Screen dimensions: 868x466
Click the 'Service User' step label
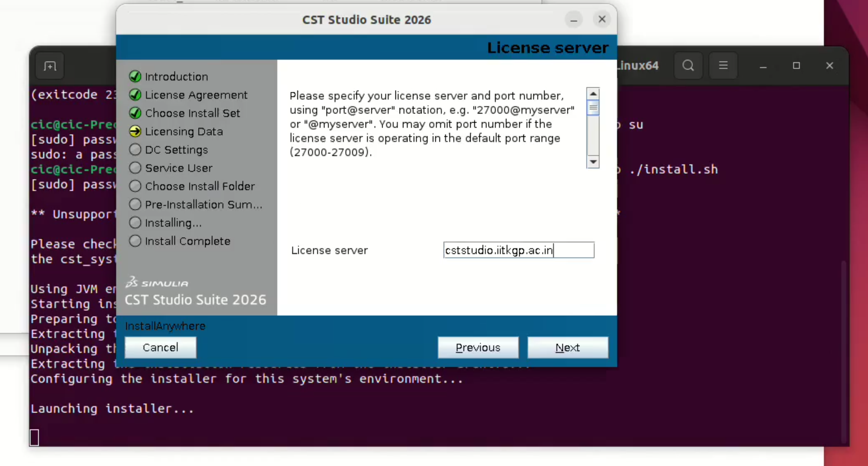click(178, 168)
